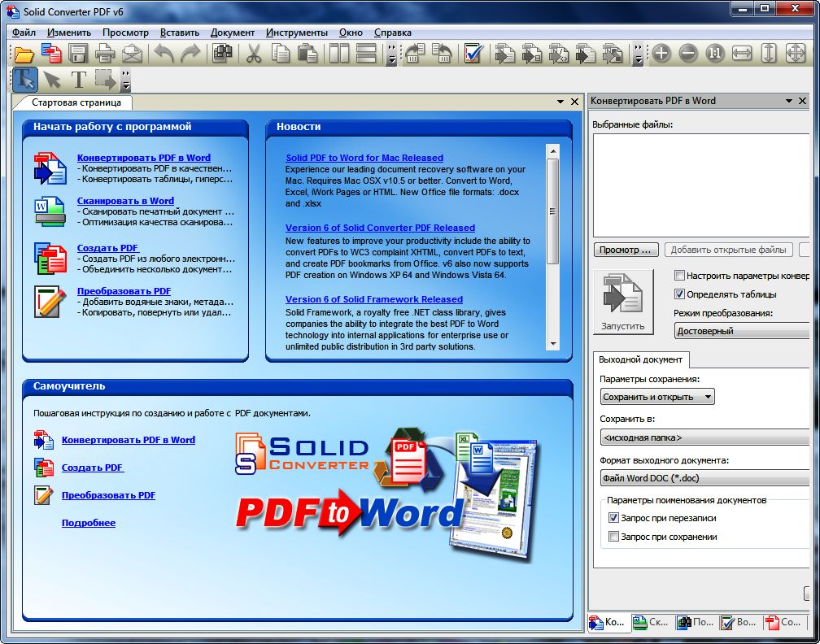Image resolution: width=820 pixels, height=644 pixels.
Task: Click the binoculars Find icon
Action: 221,54
